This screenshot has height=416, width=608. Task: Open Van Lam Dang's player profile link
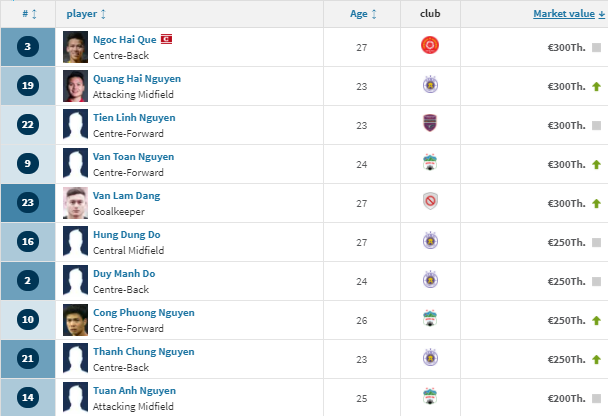[126, 195]
